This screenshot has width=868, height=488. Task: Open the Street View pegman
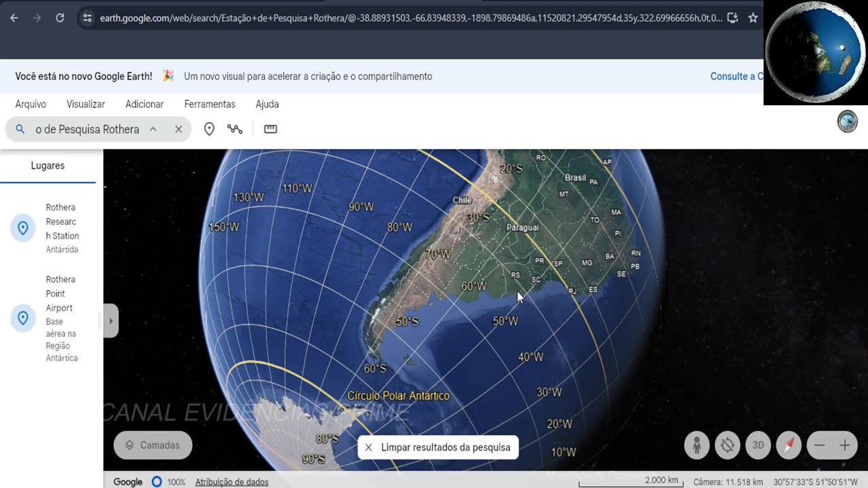[696, 445]
